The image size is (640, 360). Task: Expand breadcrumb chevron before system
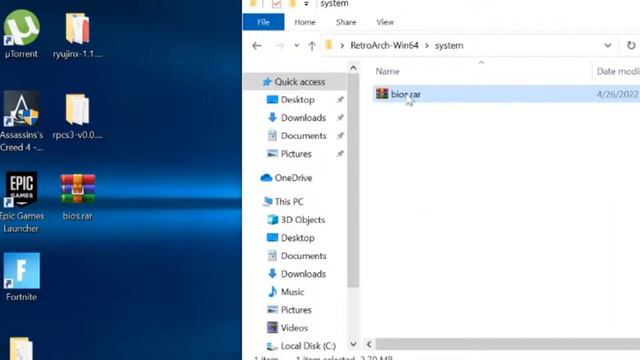(427, 45)
